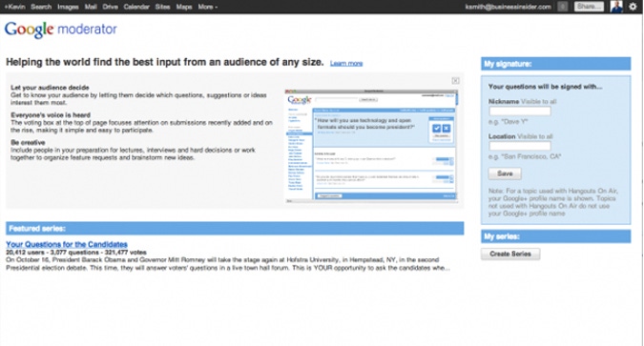
Task: Click 'Your questions will be signed with...' text
Action: point(545,87)
